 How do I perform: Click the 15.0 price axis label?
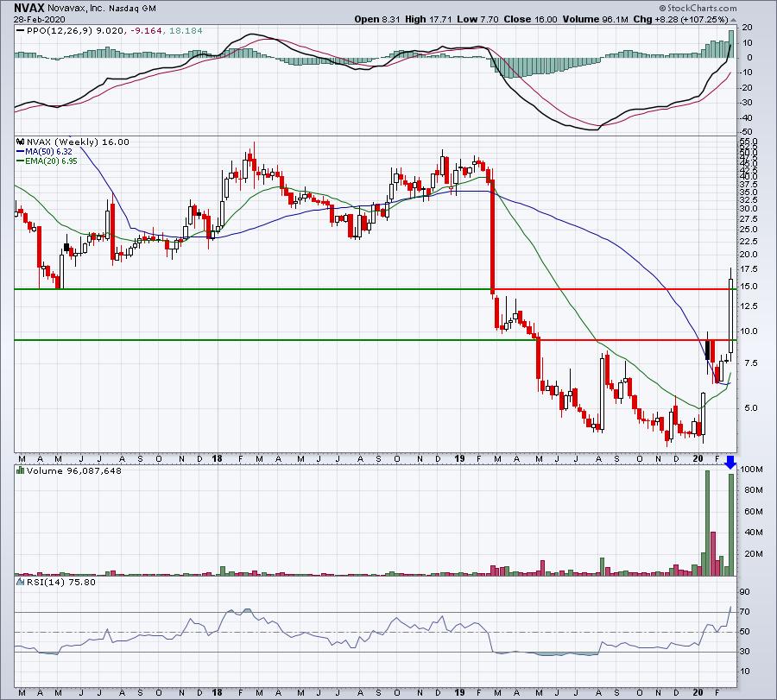749,287
